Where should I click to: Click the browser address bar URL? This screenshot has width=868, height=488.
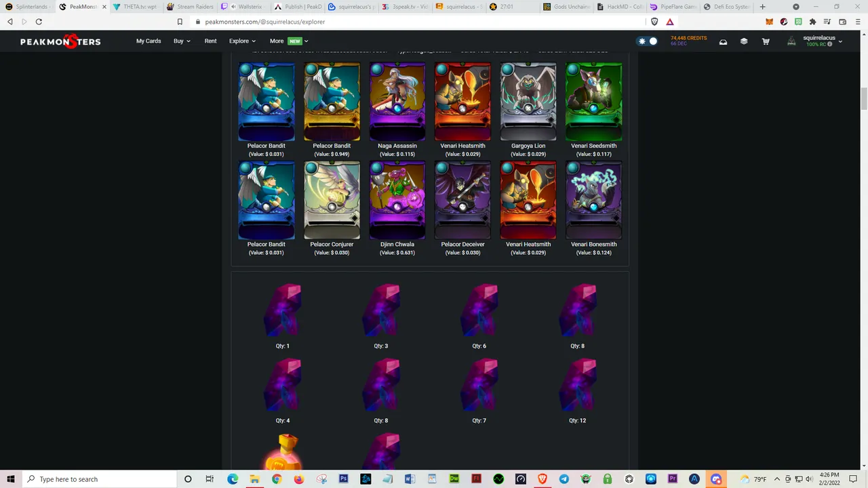264,22
